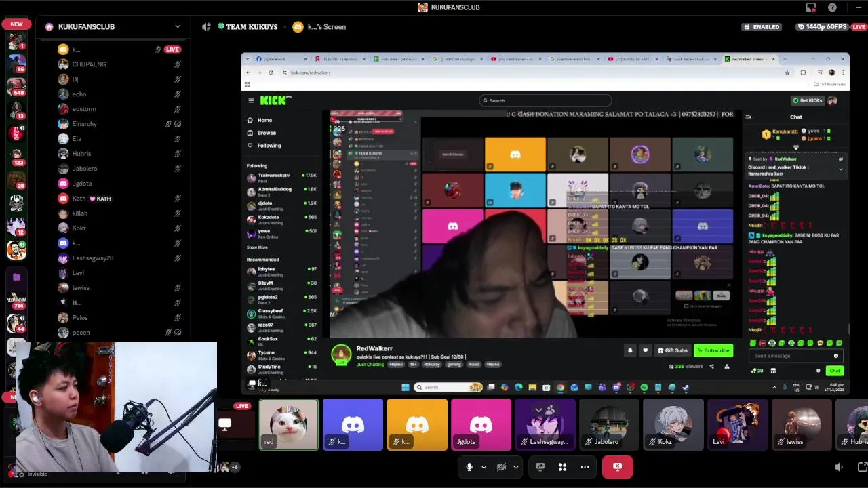This screenshot has width=868, height=488.
Task: Open Trainwreckstv in Kick following list
Action: [x=281, y=177]
